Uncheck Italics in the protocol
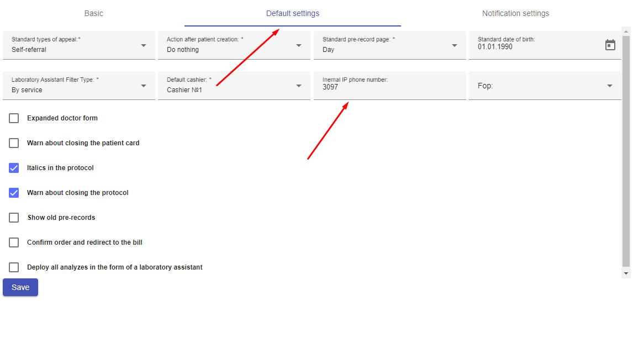633x364 pixels. 14,168
